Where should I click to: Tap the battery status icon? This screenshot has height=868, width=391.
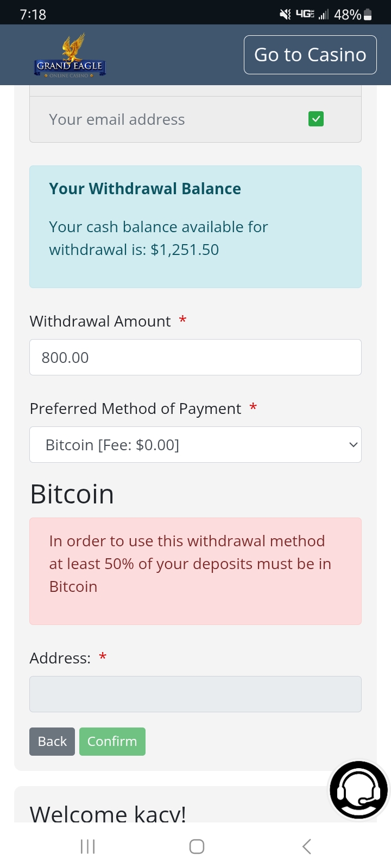click(x=368, y=15)
